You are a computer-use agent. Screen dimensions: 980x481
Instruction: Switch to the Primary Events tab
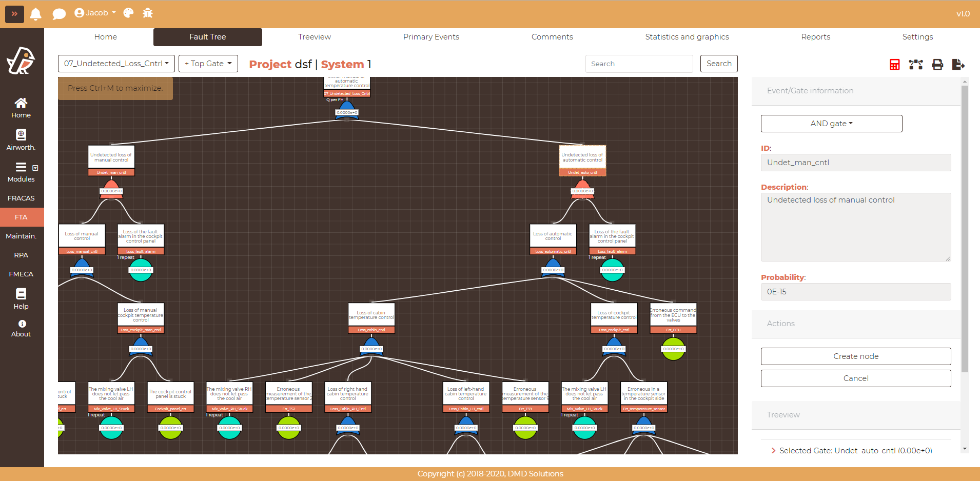[431, 37]
